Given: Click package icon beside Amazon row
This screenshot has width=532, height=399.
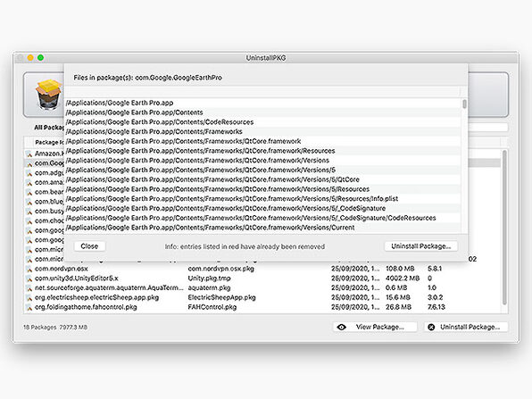Looking at the screenshot, I should (29, 154).
